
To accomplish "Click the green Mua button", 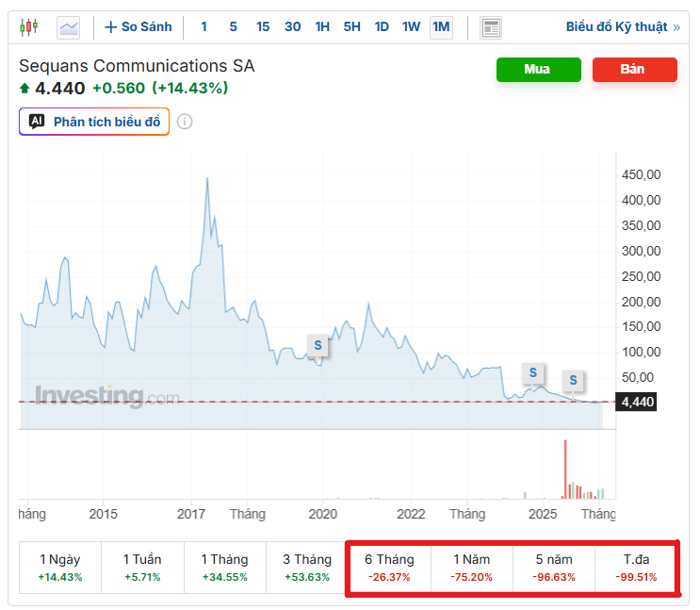I will 538,69.
